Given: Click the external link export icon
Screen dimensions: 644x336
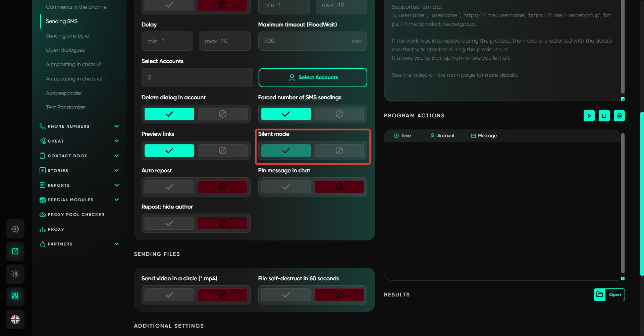Looking at the screenshot, I should 15,251.
